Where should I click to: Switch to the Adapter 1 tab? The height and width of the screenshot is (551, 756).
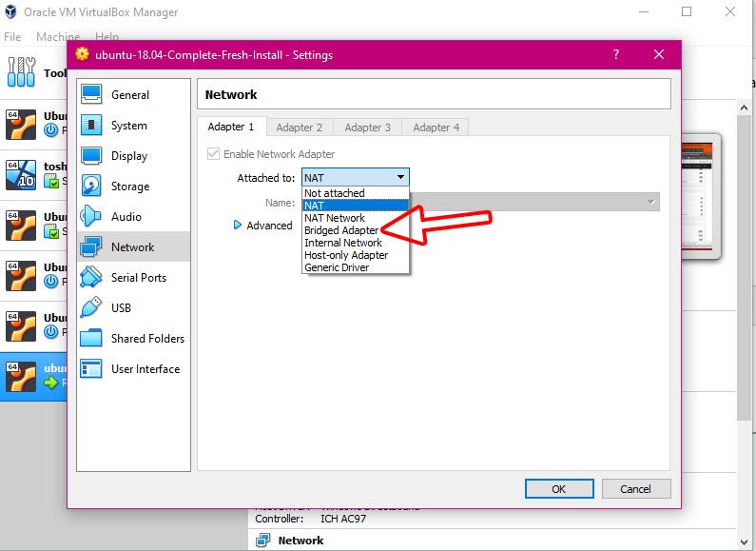[231, 127]
